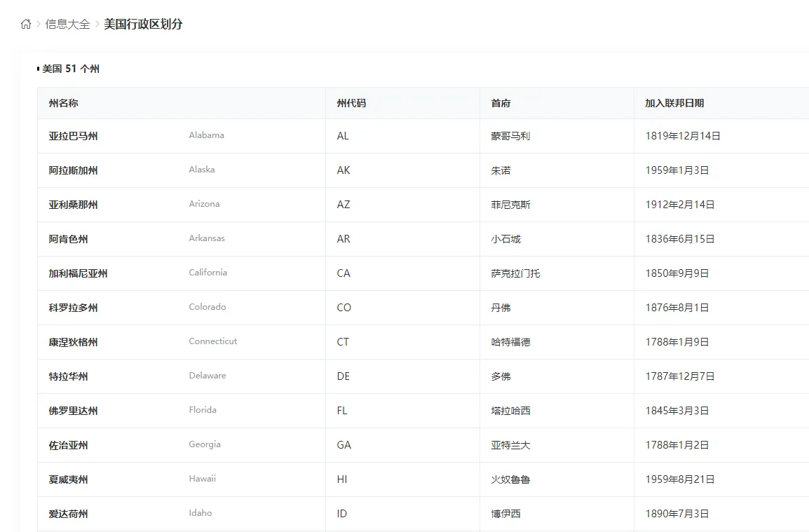Click the state code CT
The height and width of the screenshot is (532, 809).
(343, 342)
